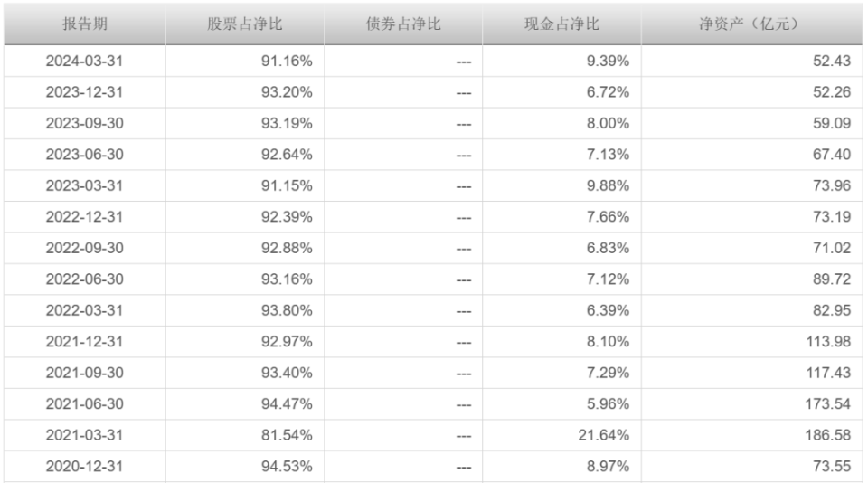Select the 21.64% cash ratio cell

[604, 435]
